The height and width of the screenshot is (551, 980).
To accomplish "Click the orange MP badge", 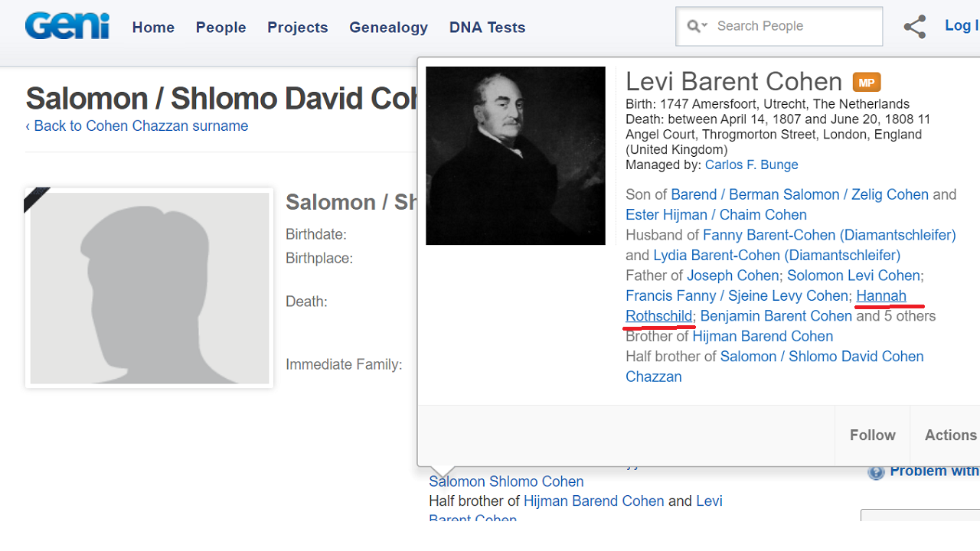I will tap(867, 82).
